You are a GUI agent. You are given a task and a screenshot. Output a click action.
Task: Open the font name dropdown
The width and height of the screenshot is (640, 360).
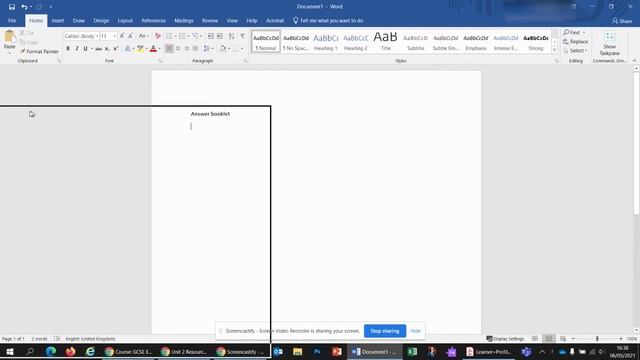(x=97, y=36)
